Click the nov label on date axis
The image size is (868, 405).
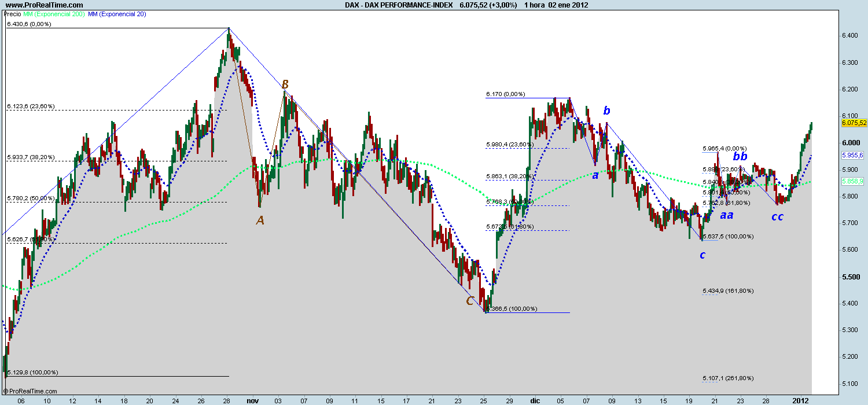252,400
